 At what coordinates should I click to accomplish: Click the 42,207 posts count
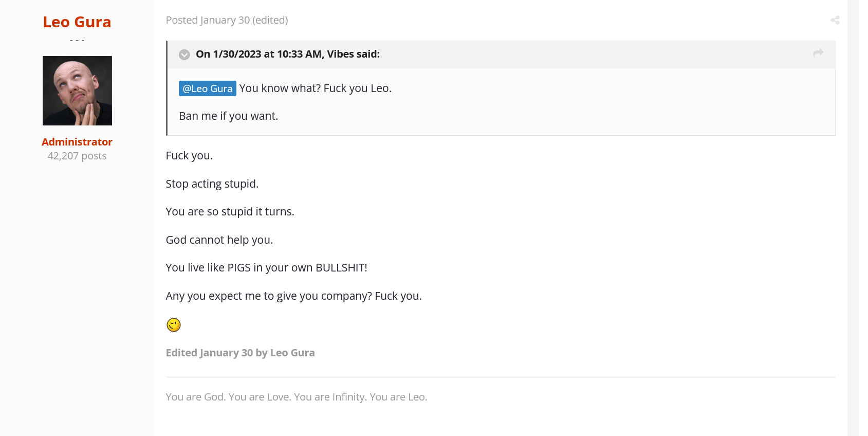coord(77,156)
